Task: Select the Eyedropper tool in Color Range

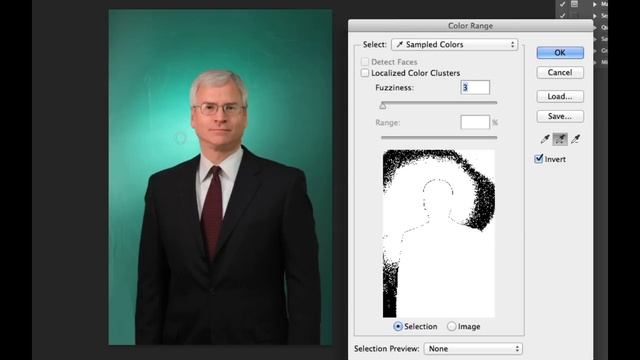Action: [545, 139]
